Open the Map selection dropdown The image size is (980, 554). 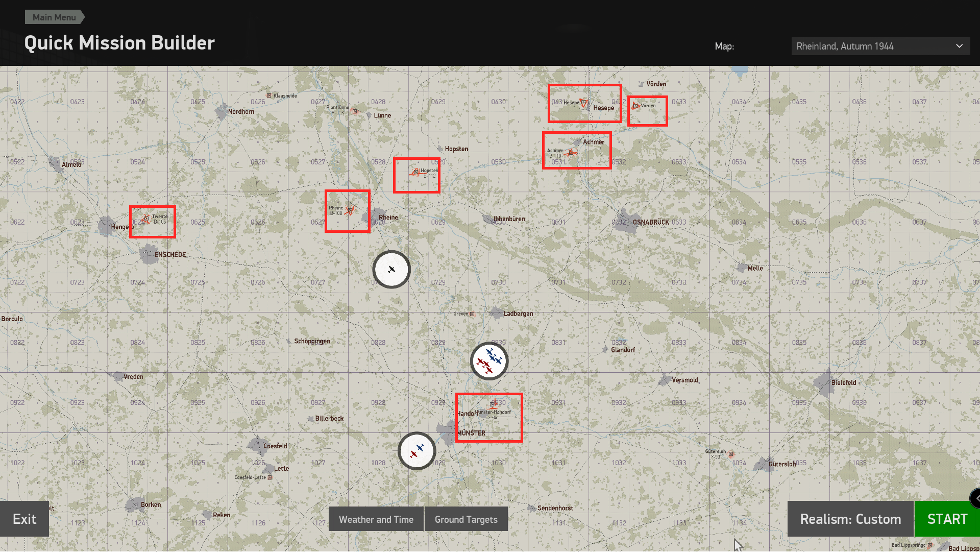[x=880, y=46]
